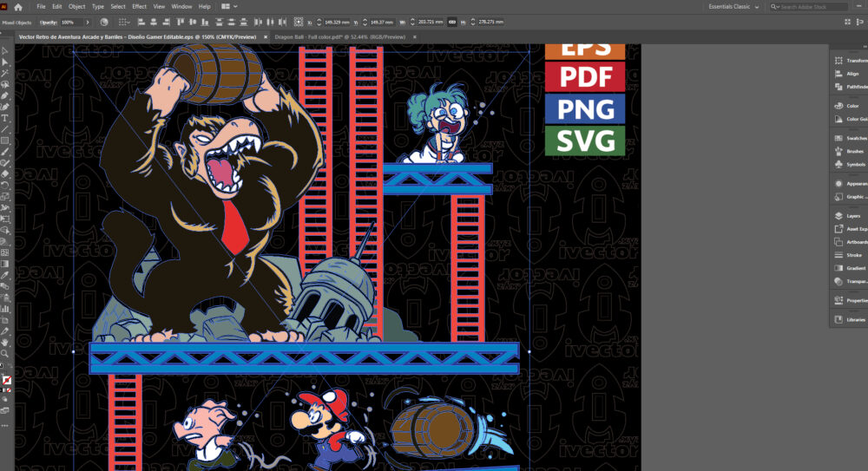Image resolution: width=868 pixels, height=471 pixels.
Task: Click the height 278.271 mm field
Action: 490,23
